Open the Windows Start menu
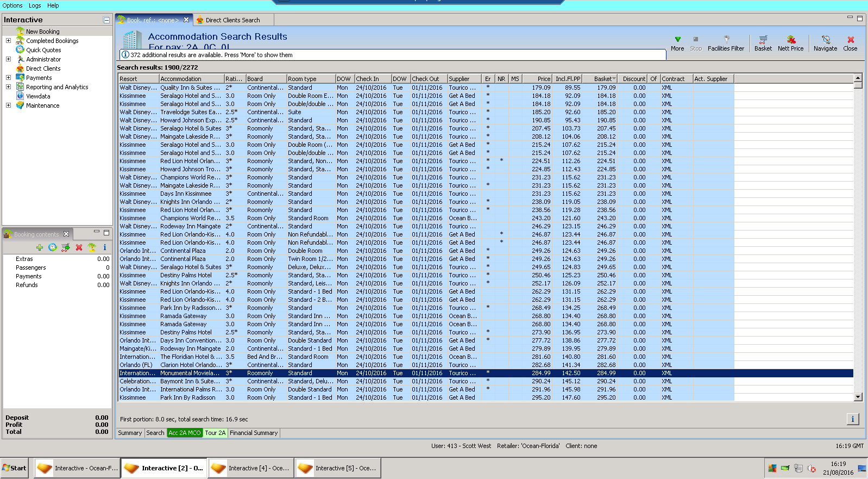 [15, 468]
